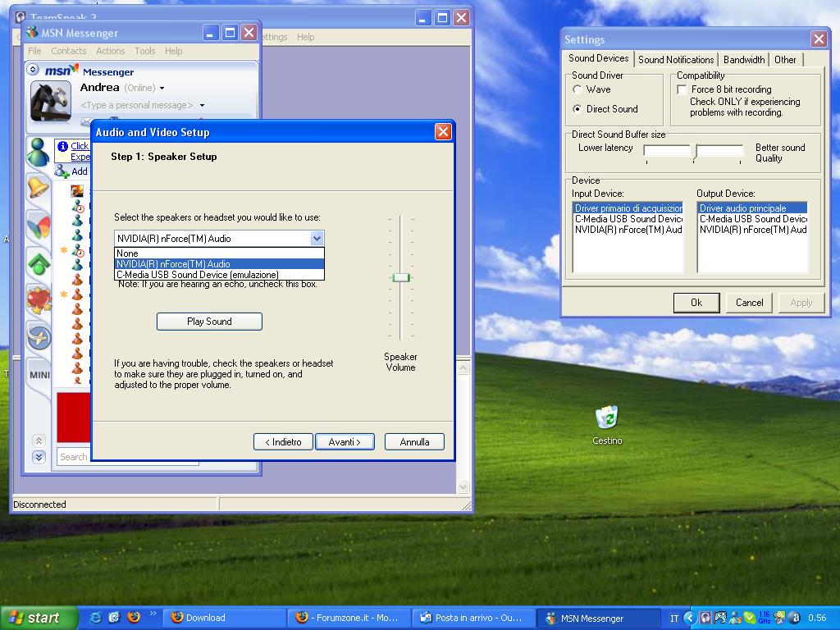Switch to the Bandwidth tab

click(x=743, y=59)
